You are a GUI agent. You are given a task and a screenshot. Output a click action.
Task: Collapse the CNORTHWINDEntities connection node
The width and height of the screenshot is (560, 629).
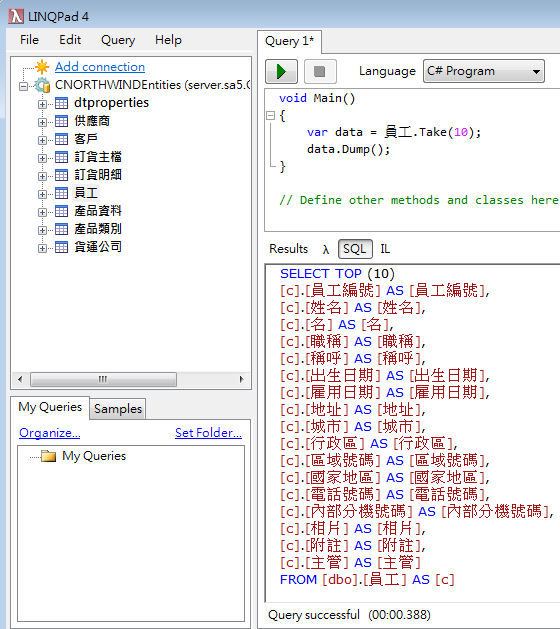24,86
